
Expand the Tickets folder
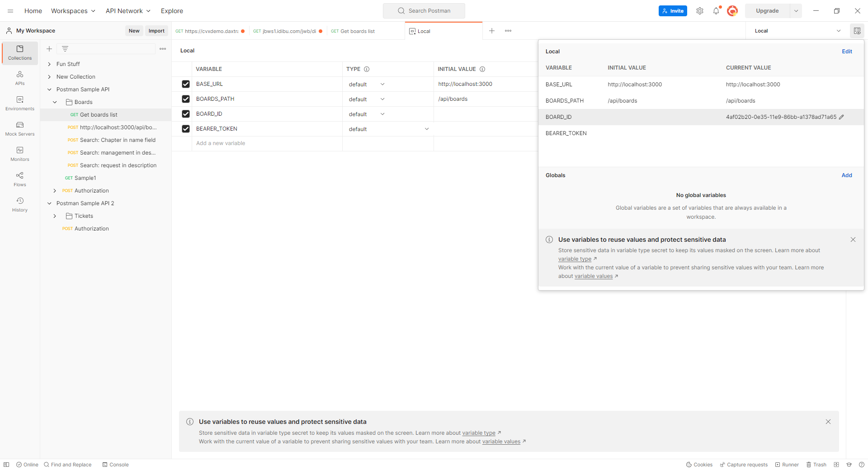click(x=55, y=216)
